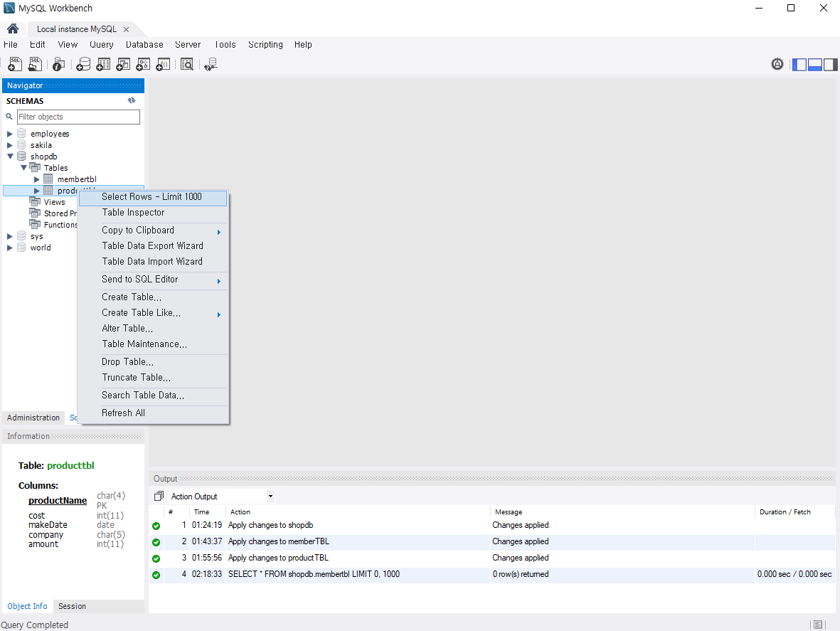
Task: Expand the sakila schema
Action: click(x=10, y=145)
